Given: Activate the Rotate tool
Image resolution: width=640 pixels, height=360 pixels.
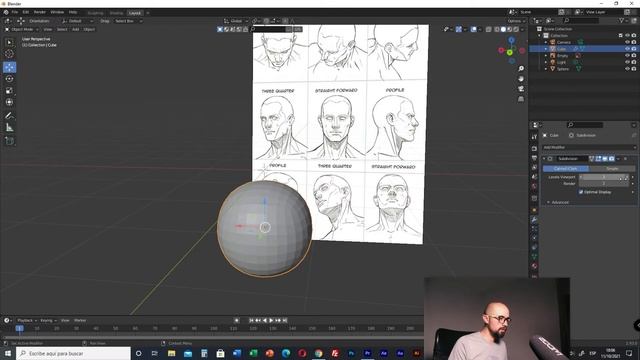Looking at the screenshot, I should point(9,79).
